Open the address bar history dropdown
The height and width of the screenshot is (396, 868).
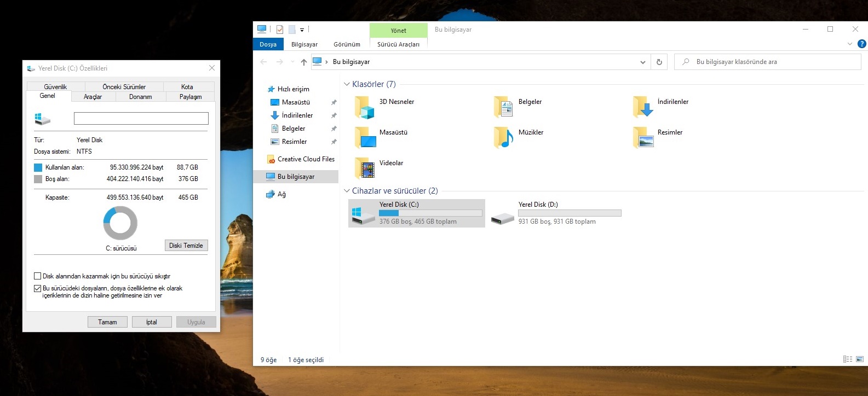point(643,62)
